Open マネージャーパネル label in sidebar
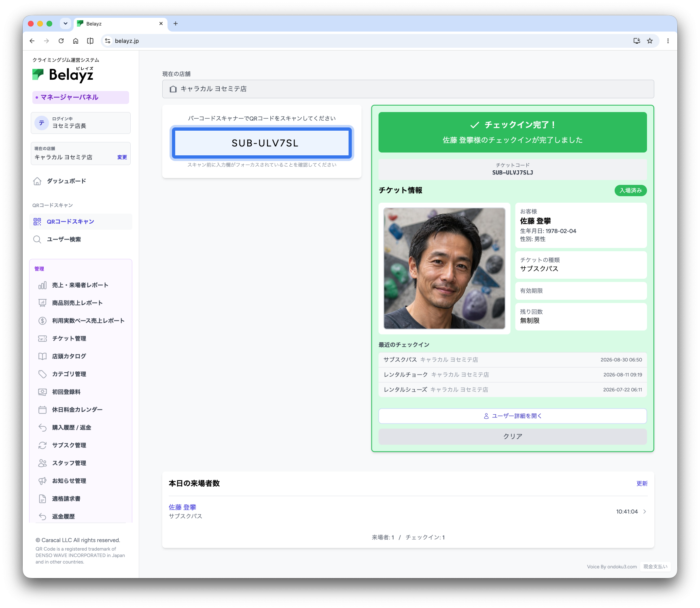Image resolution: width=700 pixels, height=608 pixels. (x=81, y=97)
